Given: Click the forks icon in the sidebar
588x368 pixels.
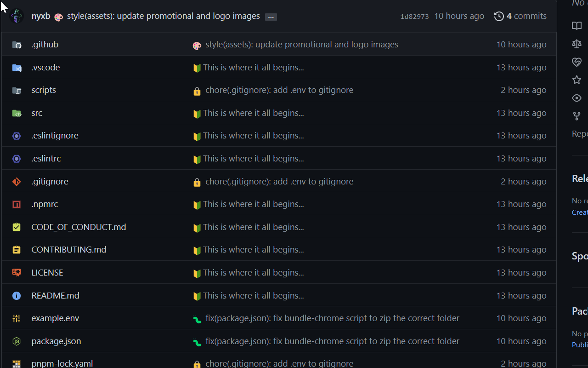Looking at the screenshot, I should click(x=577, y=116).
